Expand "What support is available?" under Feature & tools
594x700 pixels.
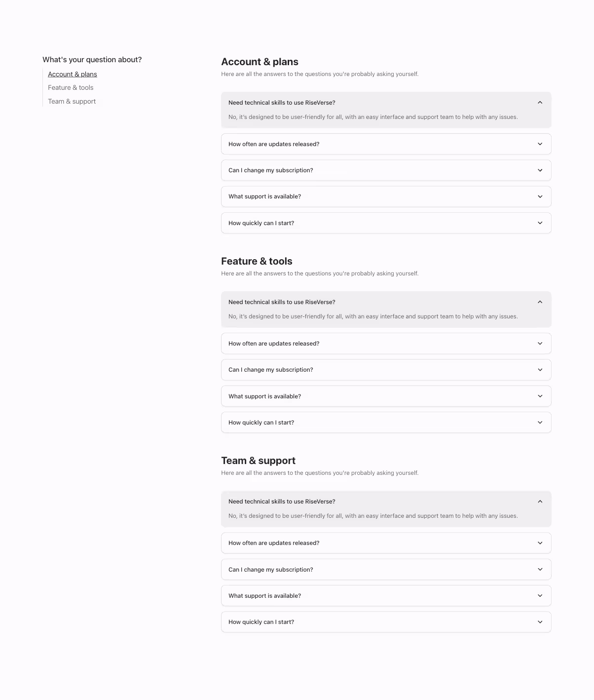(x=386, y=396)
